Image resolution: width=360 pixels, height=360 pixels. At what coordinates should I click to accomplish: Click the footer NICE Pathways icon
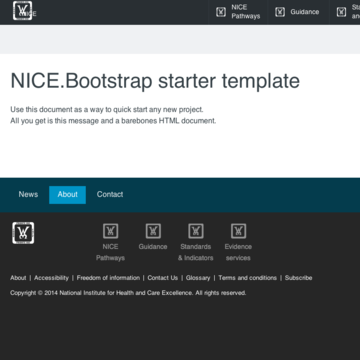click(110, 231)
